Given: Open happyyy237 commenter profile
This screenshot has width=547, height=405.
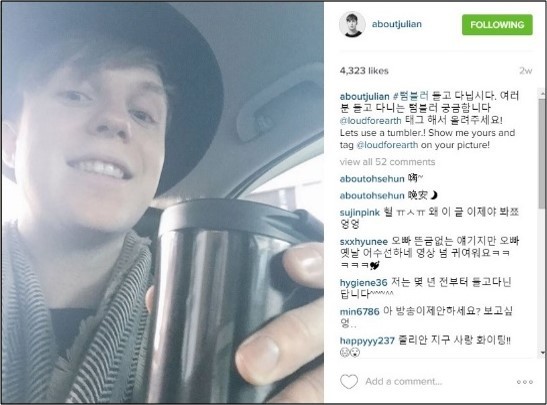Looking at the screenshot, I should click(x=367, y=340).
